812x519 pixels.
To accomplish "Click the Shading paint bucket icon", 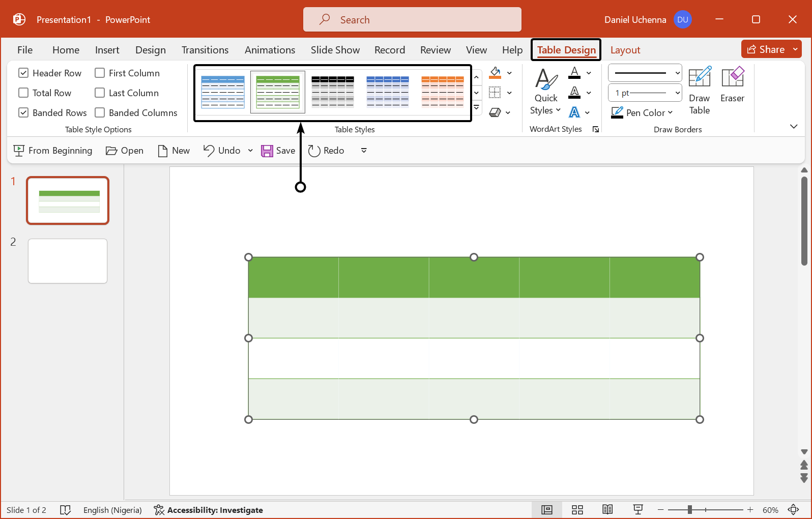I will click(495, 73).
